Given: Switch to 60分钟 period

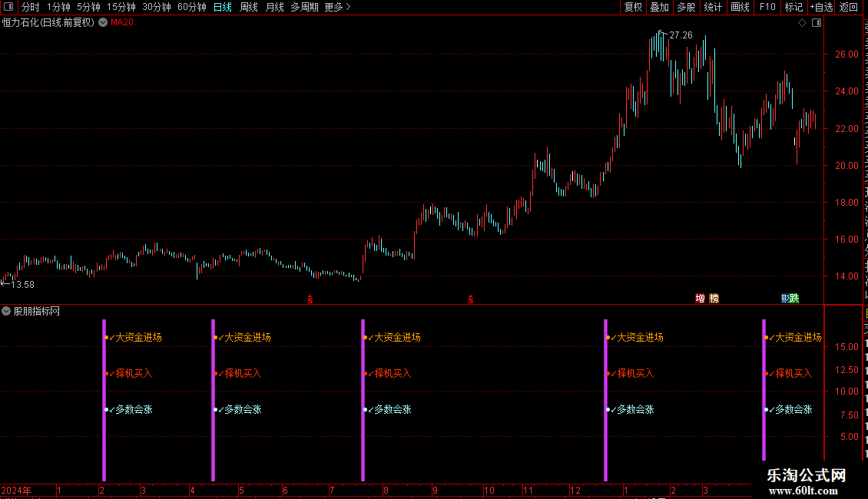Looking at the screenshot, I should point(192,7).
